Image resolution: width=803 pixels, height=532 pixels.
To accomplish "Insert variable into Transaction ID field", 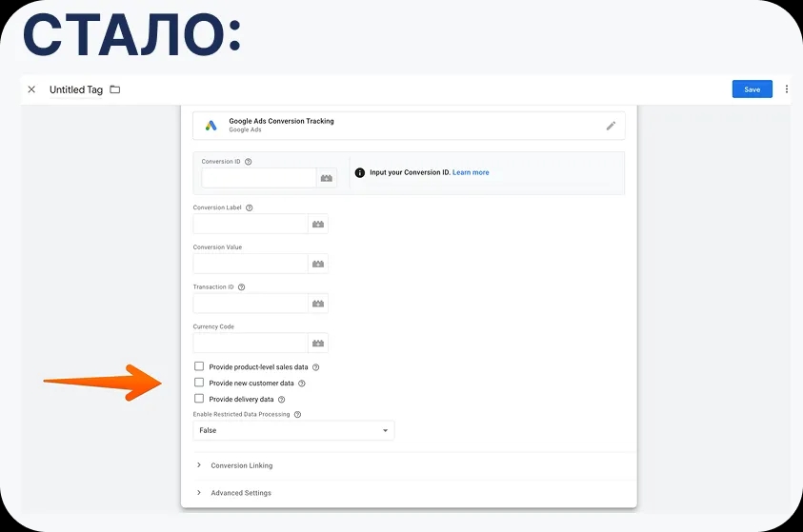I will click(318, 304).
